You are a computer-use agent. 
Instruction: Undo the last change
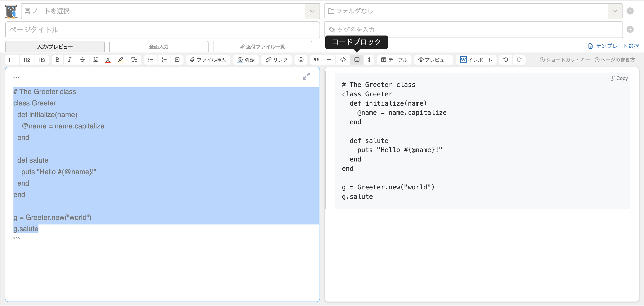tap(505, 60)
